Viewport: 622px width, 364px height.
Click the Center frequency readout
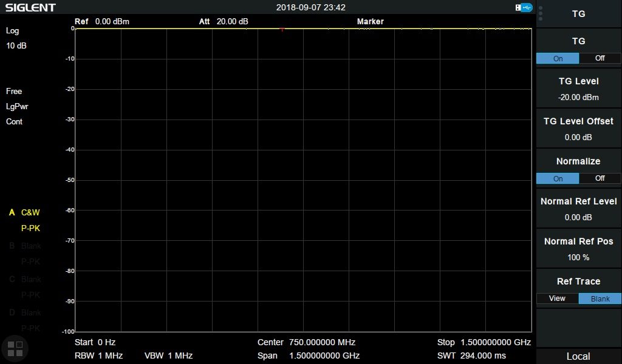307,342
